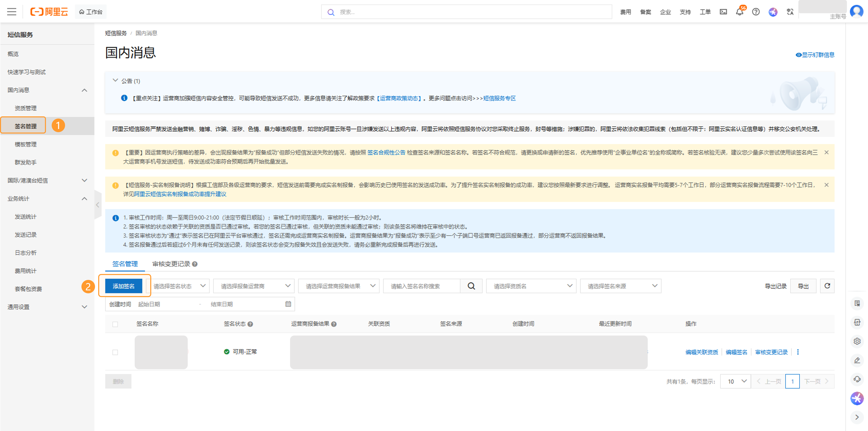This screenshot has width=868, height=431.
Task: Open the page size dropdown showing 10
Action: click(x=735, y=381)
